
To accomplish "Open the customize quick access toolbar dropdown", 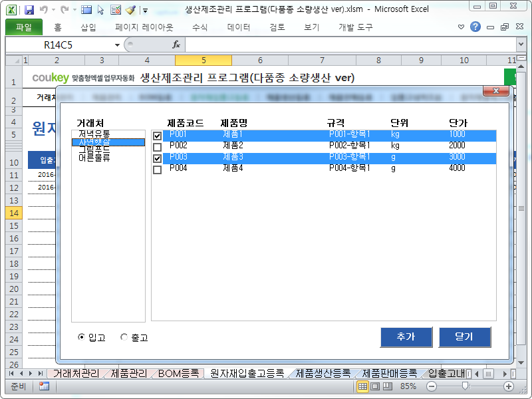I will click(145, 11).
